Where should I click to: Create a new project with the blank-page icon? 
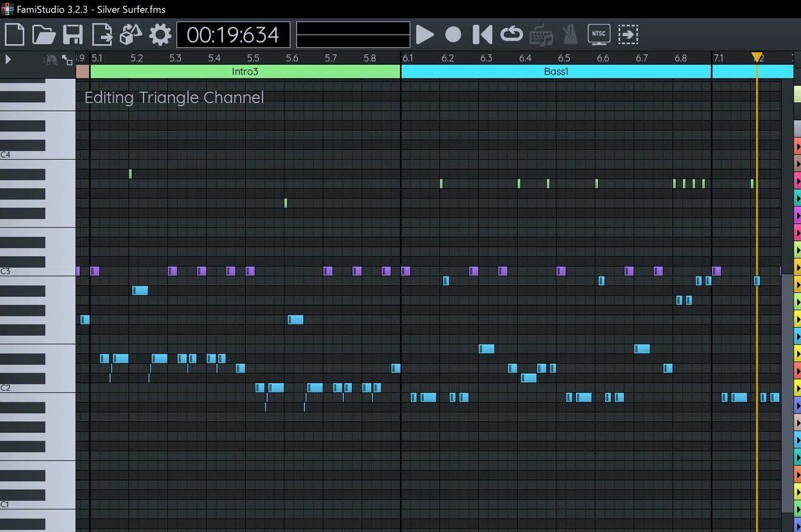pos(15,34)
